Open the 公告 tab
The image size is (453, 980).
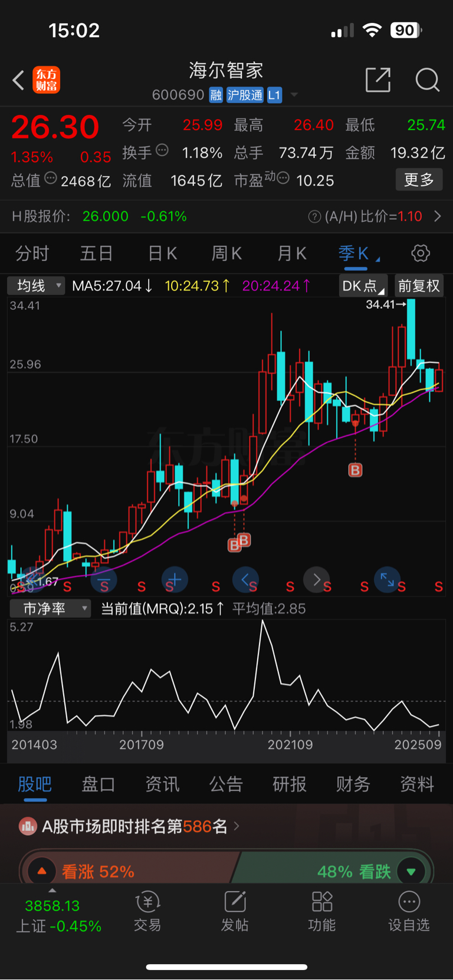pyautogui.click(x=226, y=784)
